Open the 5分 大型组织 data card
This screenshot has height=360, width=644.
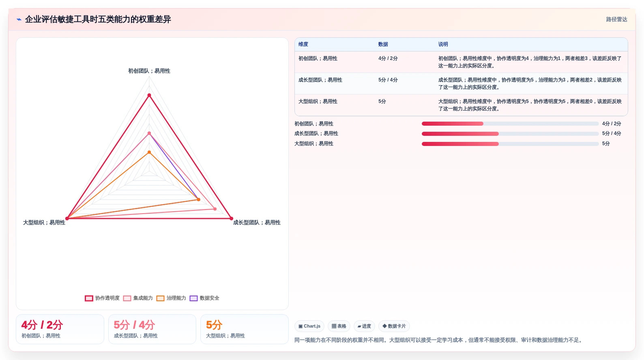[x=245, y=329]
